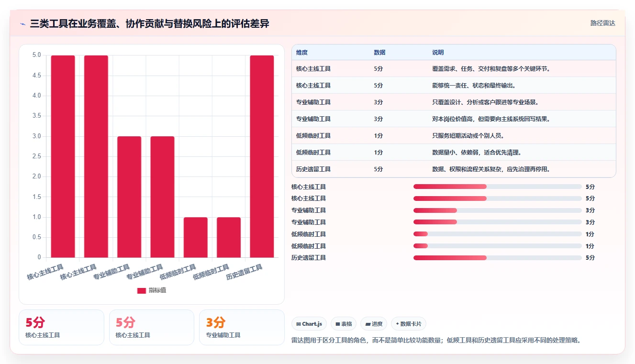This screenshot has height=364, width=635.
Task: Click the 0.5 tick on the y-axis
Action: [x=37, y=237]
